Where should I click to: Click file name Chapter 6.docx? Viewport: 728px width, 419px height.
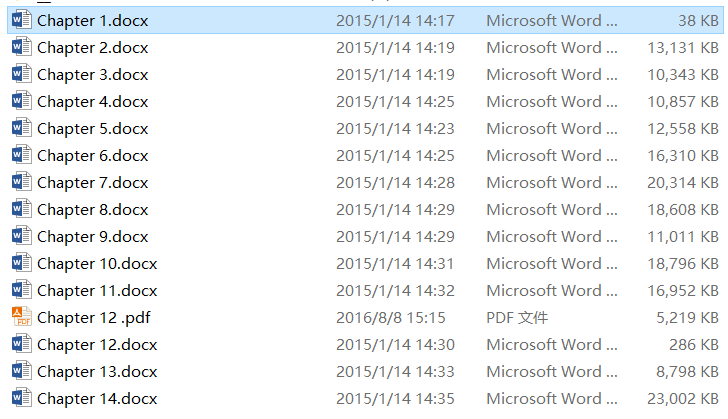click(x=92, y=156)
